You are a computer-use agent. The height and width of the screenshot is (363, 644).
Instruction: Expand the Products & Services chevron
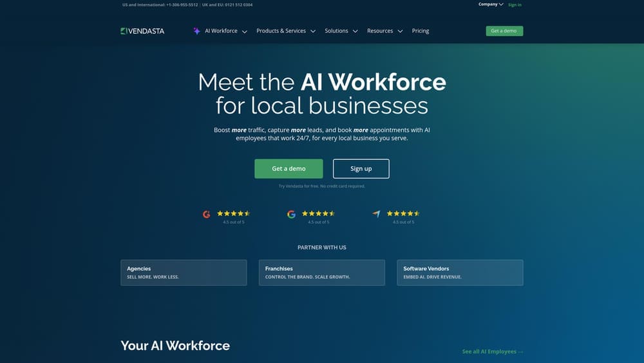313,31
